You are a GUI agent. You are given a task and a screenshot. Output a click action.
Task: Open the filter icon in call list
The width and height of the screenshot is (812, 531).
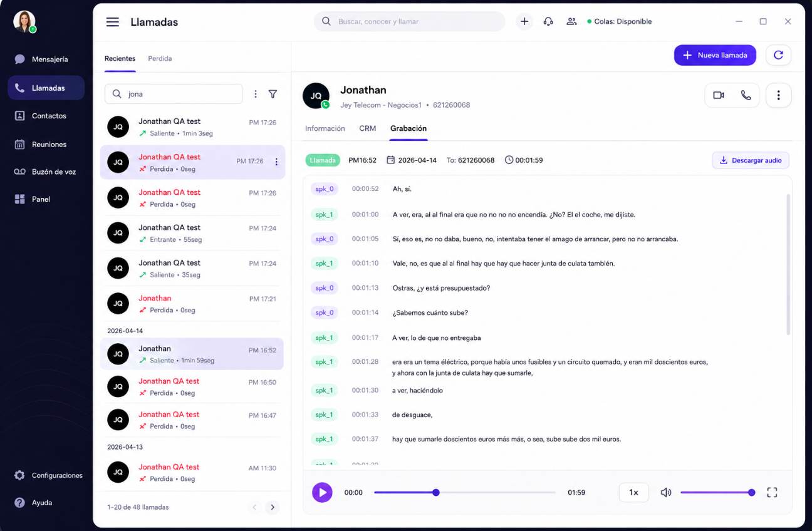coord(273,94)
